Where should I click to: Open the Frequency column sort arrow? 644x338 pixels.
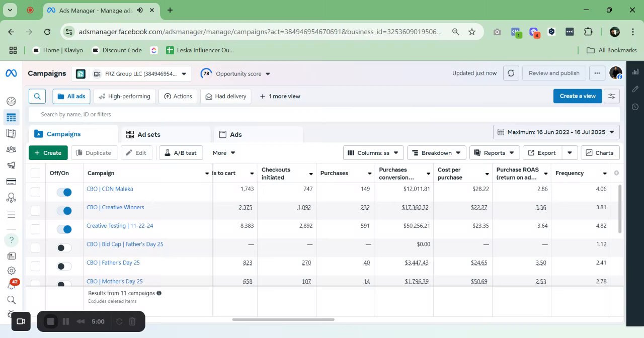coord(605,174)
